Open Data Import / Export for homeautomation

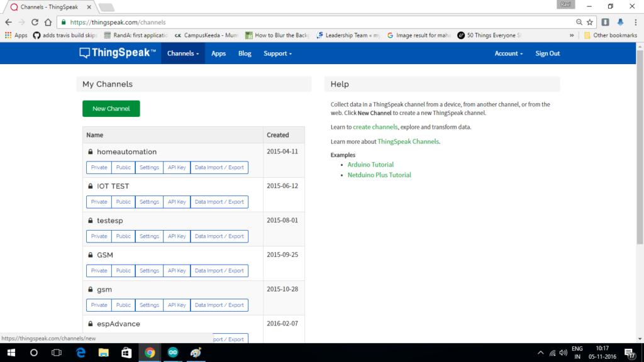click(219, 167)
